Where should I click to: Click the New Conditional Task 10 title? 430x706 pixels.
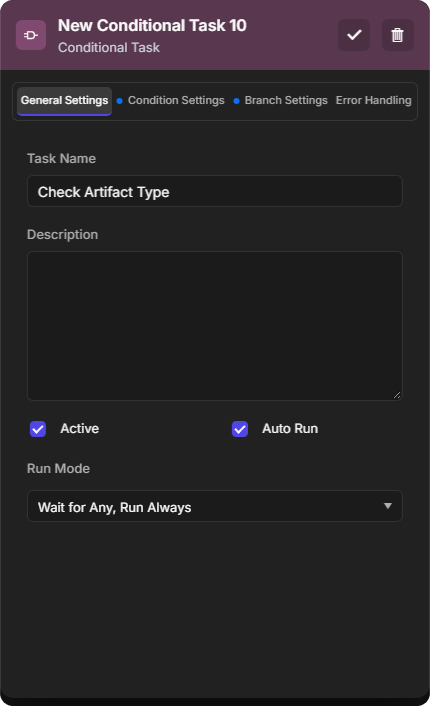[x=152, y=26]
